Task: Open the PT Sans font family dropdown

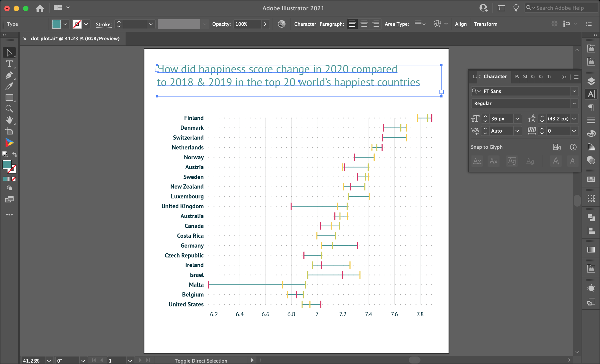Action: click(x=574, y=91)
